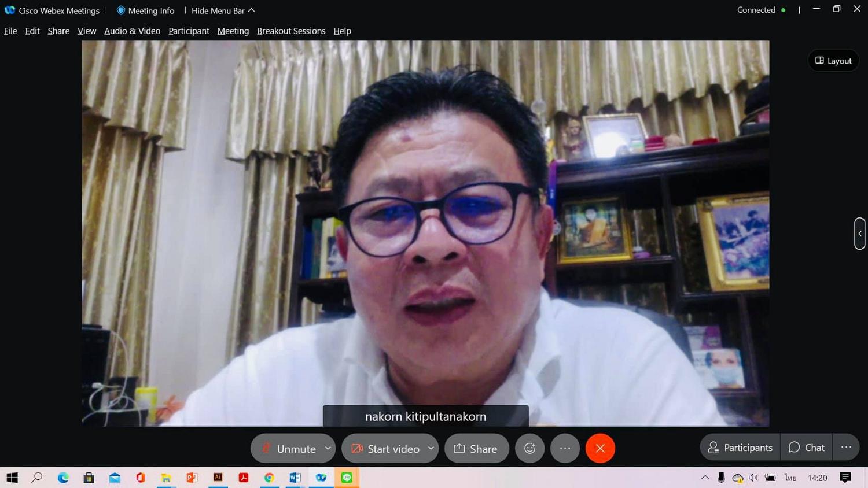Image resolution: width=868 pixels, height=488 pixels.
Task: Click the Share content button
Action: (x=476, y=448)
